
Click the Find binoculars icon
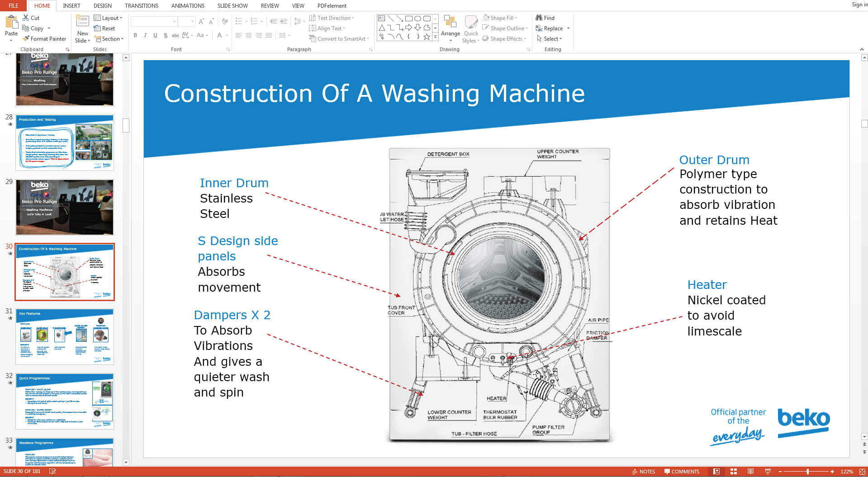[539, 18]
